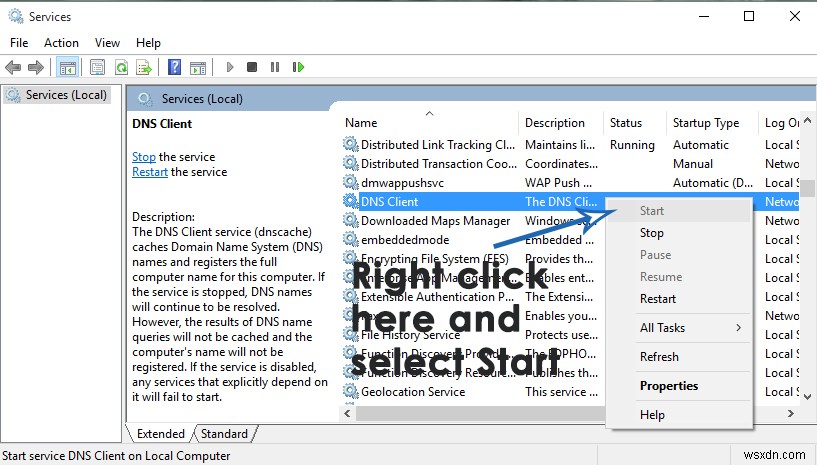Click the Back arrow toolbar icon
Viewport: 817px width, 465px height.
[x=13, y=67]
